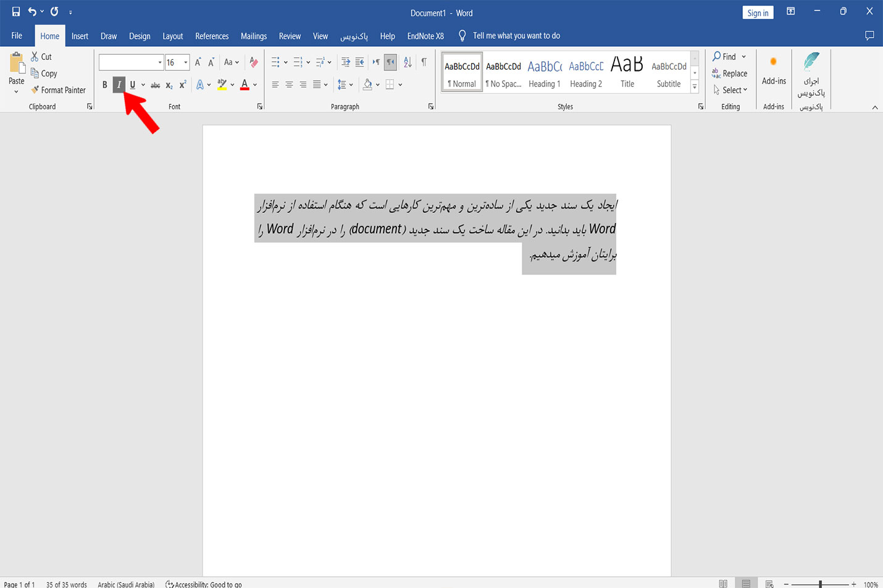Click the Sign in button

coord(758,13)
